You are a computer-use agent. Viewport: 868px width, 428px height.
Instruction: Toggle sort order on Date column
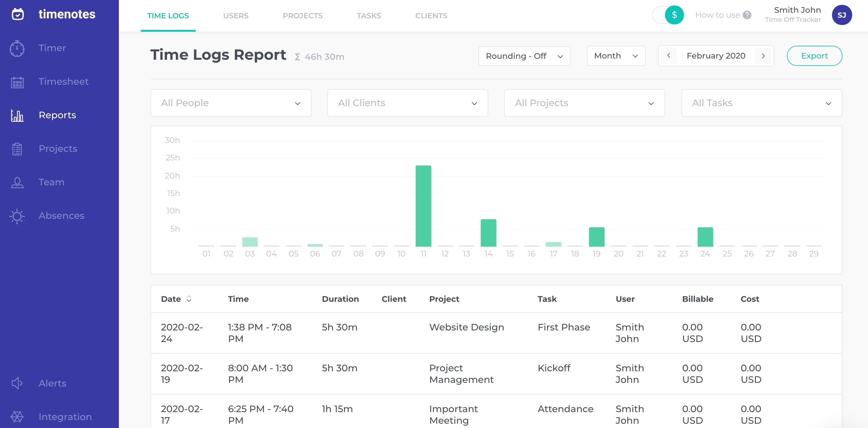tap(189, 299)
